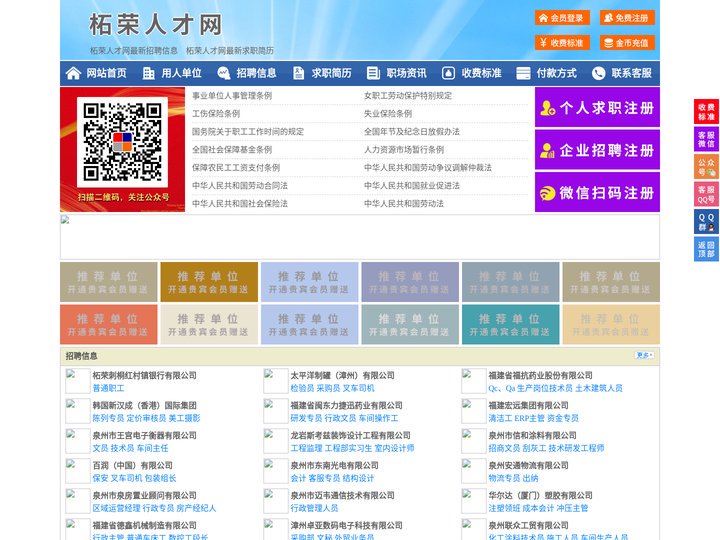Screen dimensions: 720x540
Task: Click the building icon beside 用人单位
Action: (x=148, y=73)
